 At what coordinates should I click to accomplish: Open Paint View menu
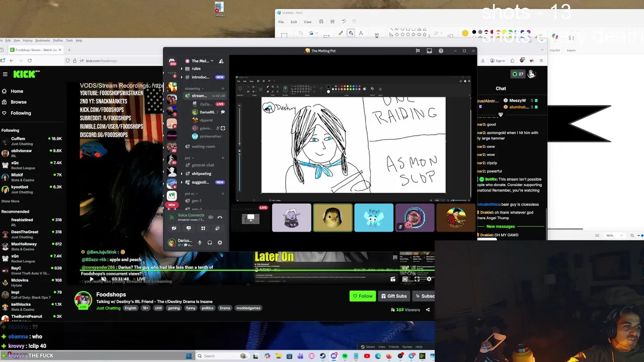pyautogui.click(x=307, y=22)
